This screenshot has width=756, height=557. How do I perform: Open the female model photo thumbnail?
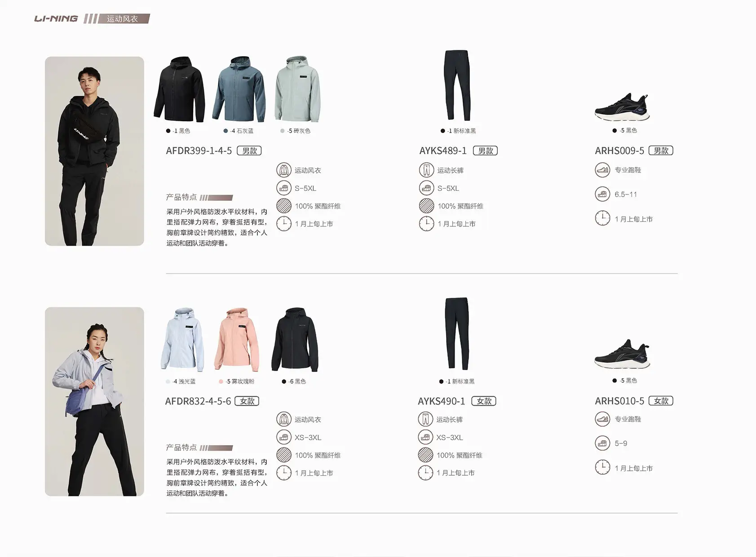tap(94, 402)
